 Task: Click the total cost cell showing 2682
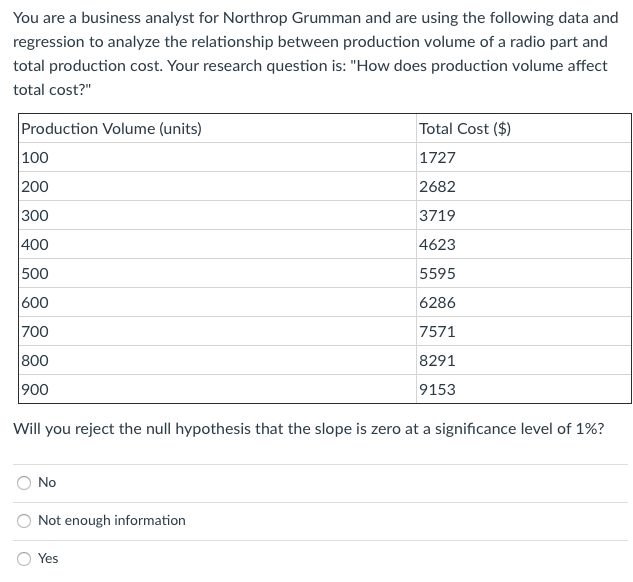(x=437, y=187)
